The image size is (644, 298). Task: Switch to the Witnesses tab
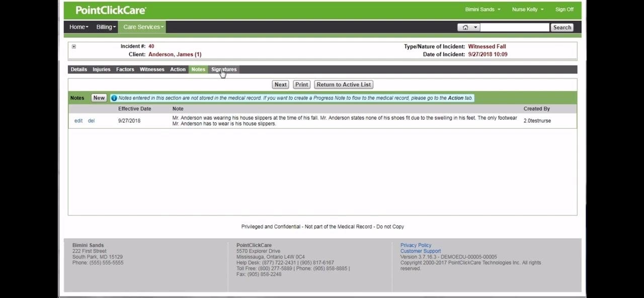(152, 69)
